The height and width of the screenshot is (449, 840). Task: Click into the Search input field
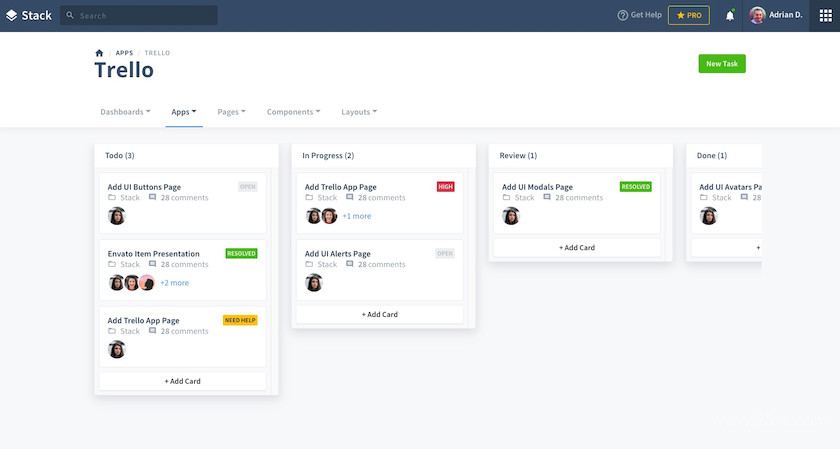[x=139, y=16]
